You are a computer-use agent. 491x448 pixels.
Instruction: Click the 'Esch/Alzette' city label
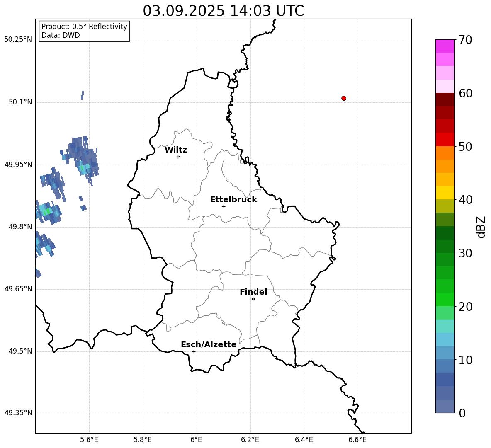tap(209, 344)
